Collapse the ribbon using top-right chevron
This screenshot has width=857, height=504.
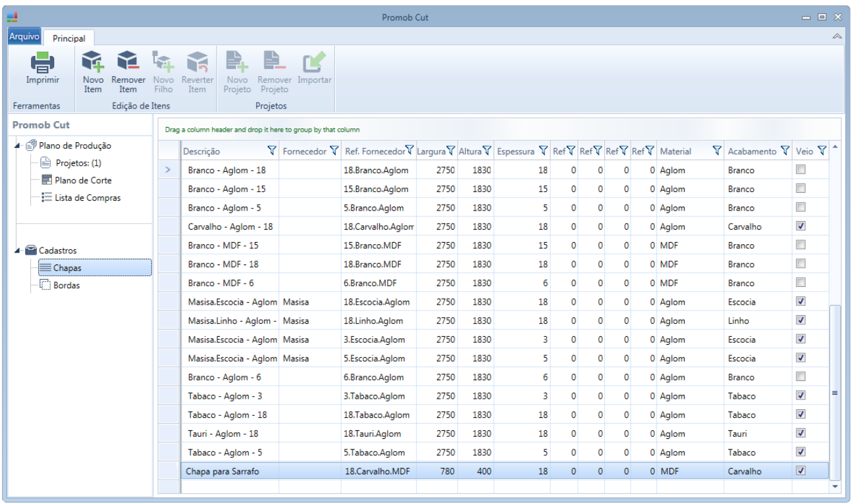tap(837, 36)
